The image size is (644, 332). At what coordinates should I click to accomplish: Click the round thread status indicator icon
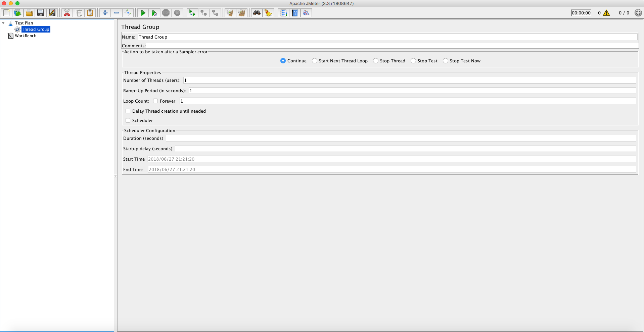coord(638,13)
